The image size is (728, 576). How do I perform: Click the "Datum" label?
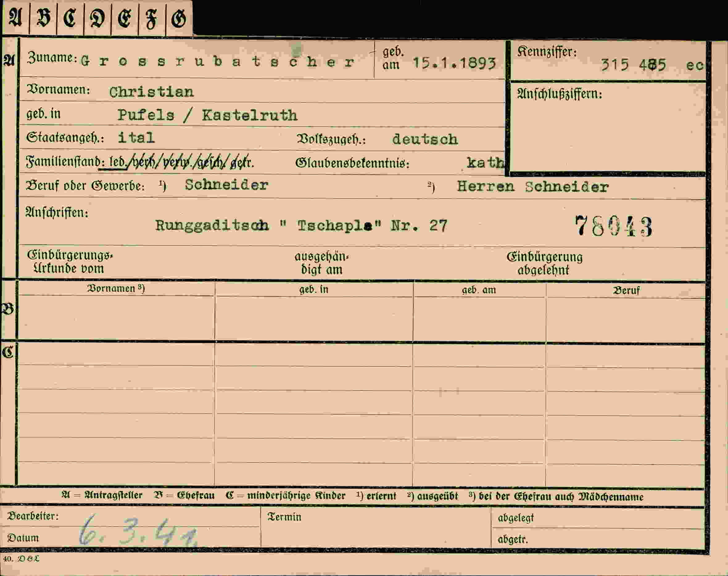[x=23, y=537]
